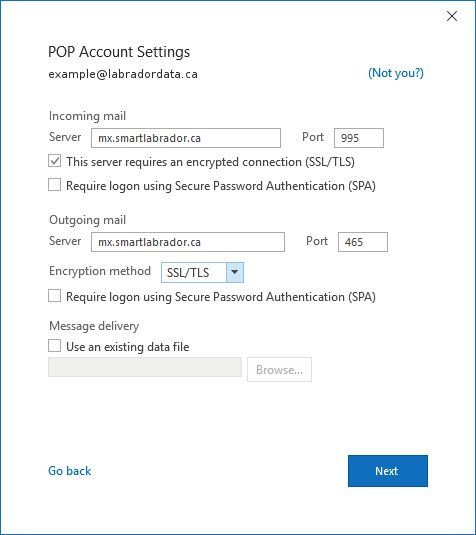Viewport: 476px width, 535px height.
Task: Open the Encryption method combo box
Action: coord(202,272)
